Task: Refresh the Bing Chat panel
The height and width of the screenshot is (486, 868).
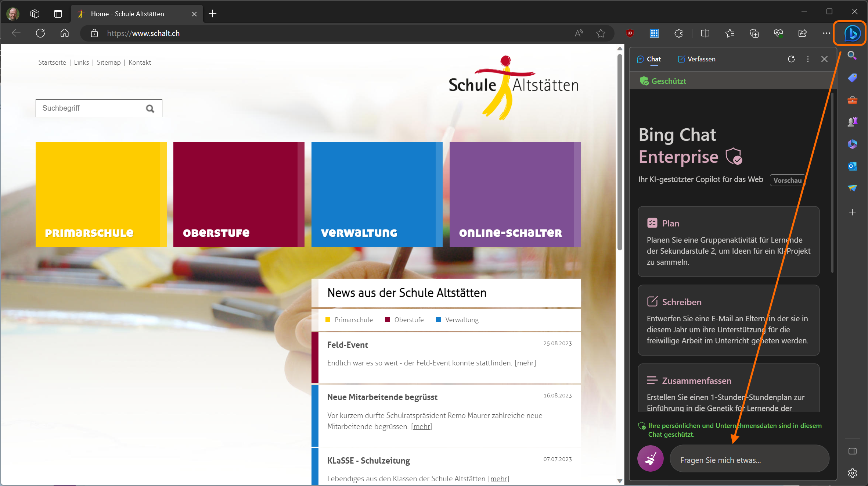Action: coord(791,59)
